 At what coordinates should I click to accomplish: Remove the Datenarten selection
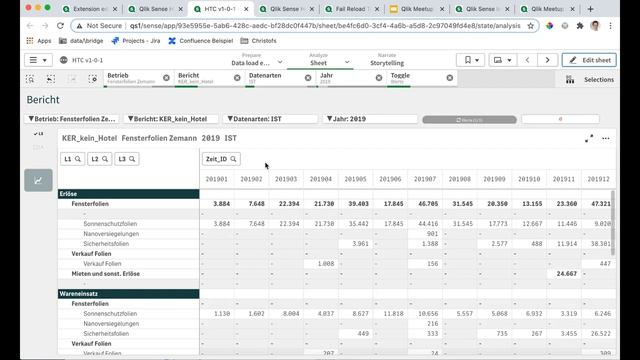point(308,78)
